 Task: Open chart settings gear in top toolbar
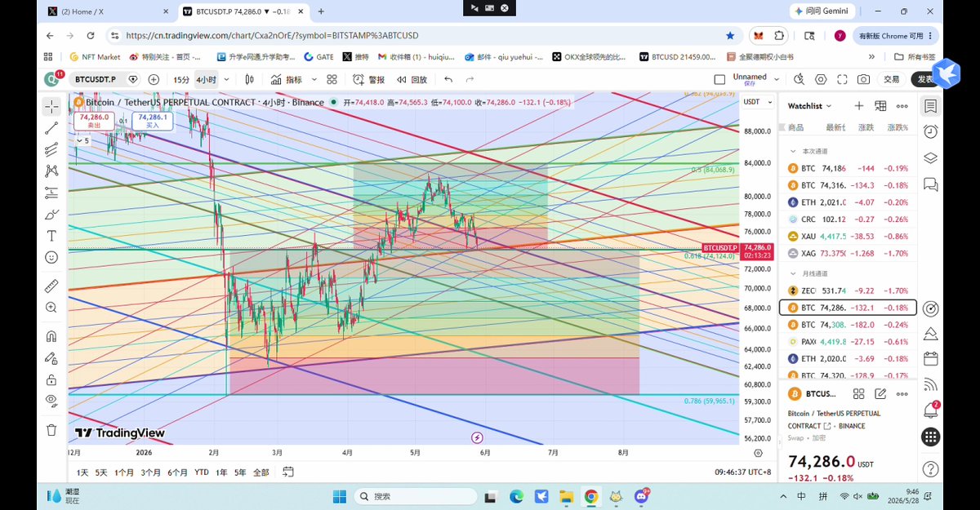click(821, 79)
